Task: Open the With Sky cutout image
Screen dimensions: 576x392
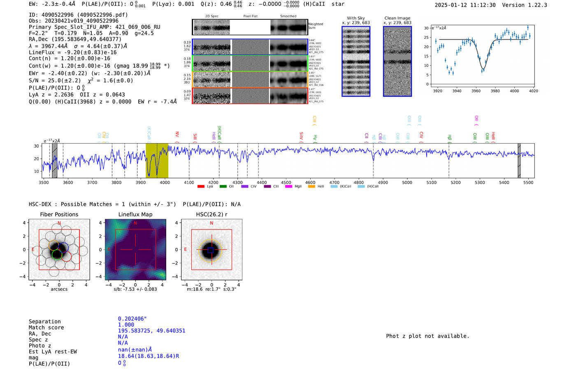Action: tap(356, 61)
